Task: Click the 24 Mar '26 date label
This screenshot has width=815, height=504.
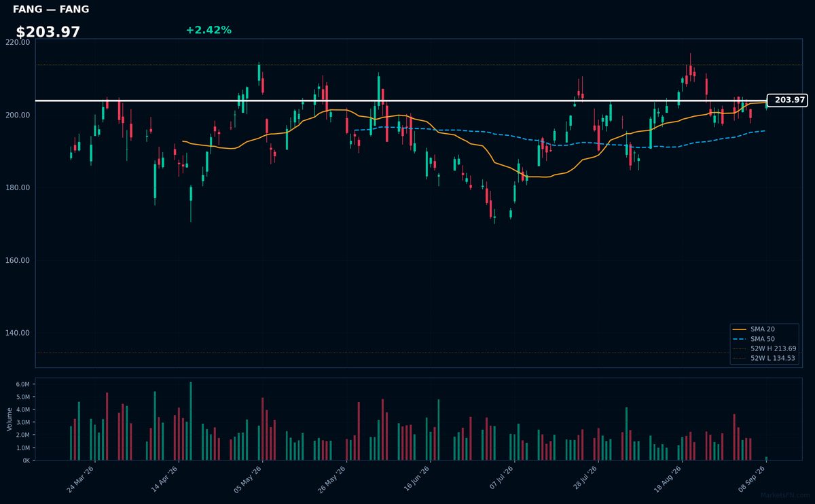Action: pos(81,479)
